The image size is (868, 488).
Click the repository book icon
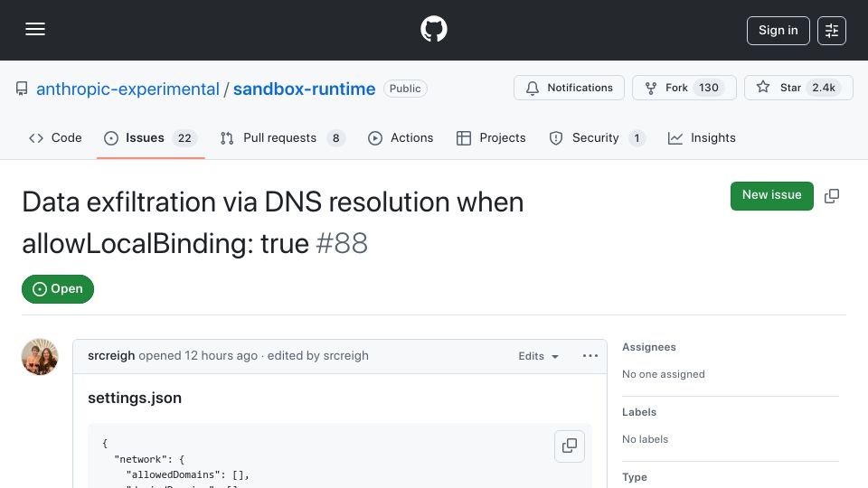point(22,89)
